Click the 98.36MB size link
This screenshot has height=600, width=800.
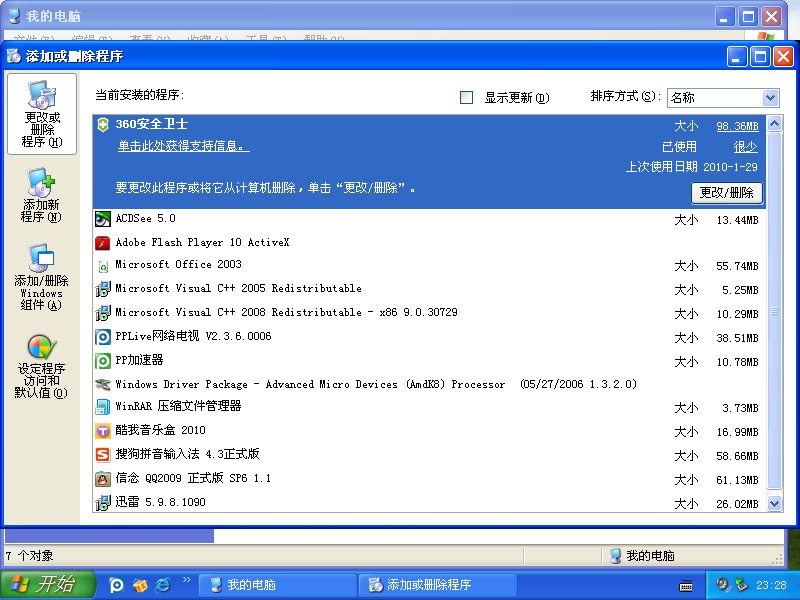click(x=737, y=126)
